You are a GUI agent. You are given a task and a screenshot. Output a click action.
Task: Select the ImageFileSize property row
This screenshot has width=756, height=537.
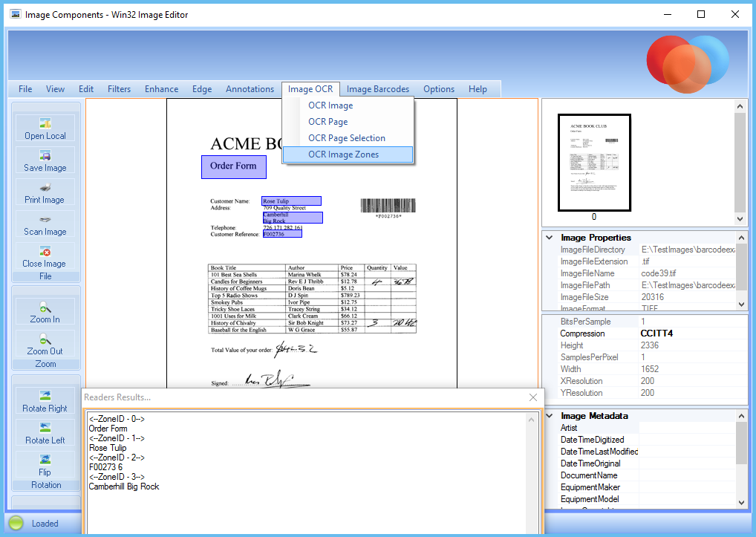pyautogui.click(x=647, y=297)
